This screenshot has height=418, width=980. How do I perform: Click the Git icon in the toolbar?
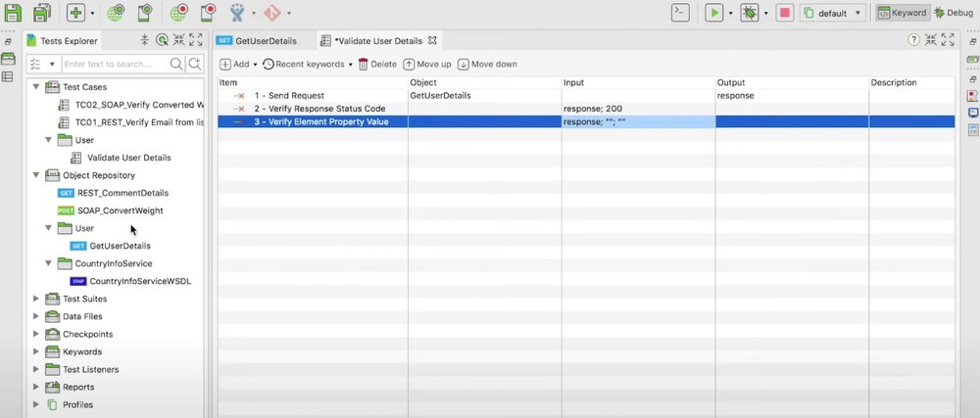click(271, 13)
